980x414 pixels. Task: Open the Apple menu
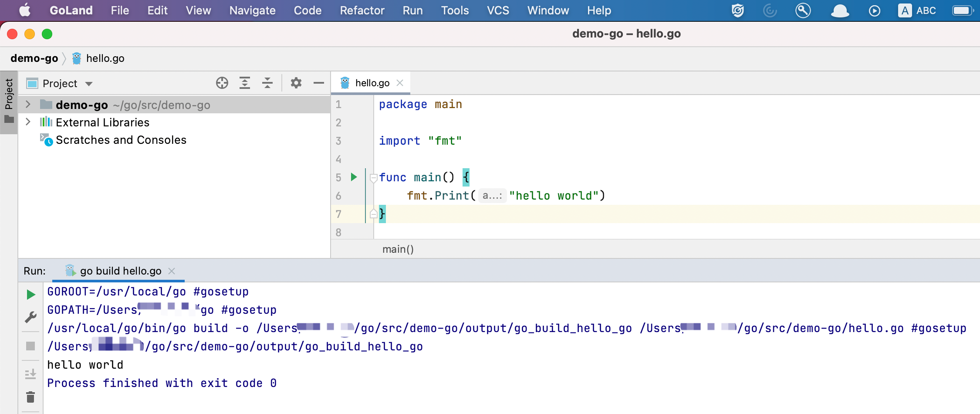[25, 10]
